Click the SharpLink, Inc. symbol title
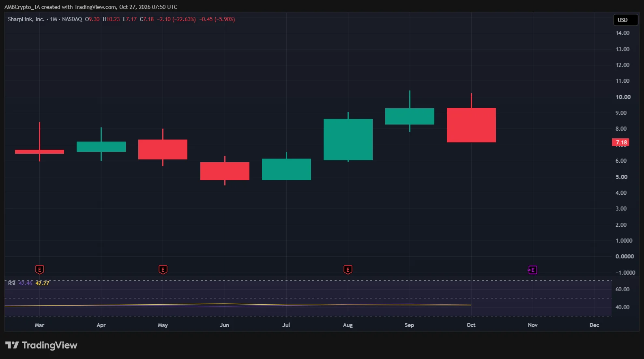644x359 pixels. click(26, 19)
